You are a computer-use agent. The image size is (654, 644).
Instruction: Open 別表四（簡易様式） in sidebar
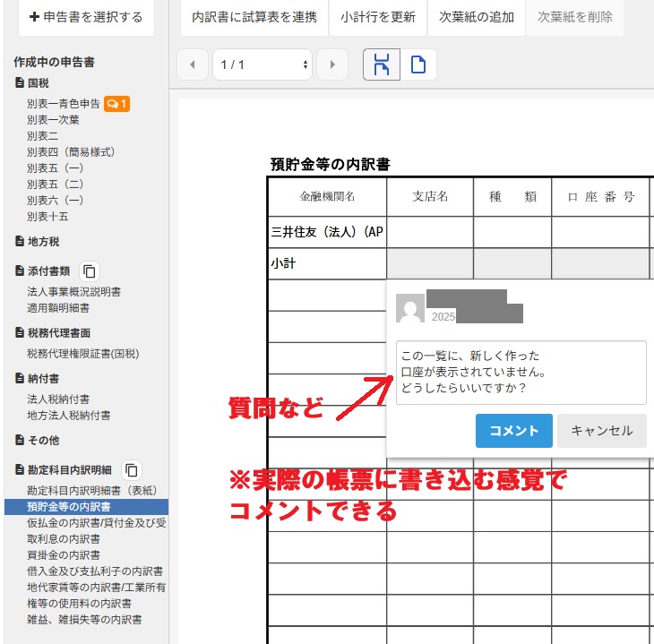[x=70, y=152]
